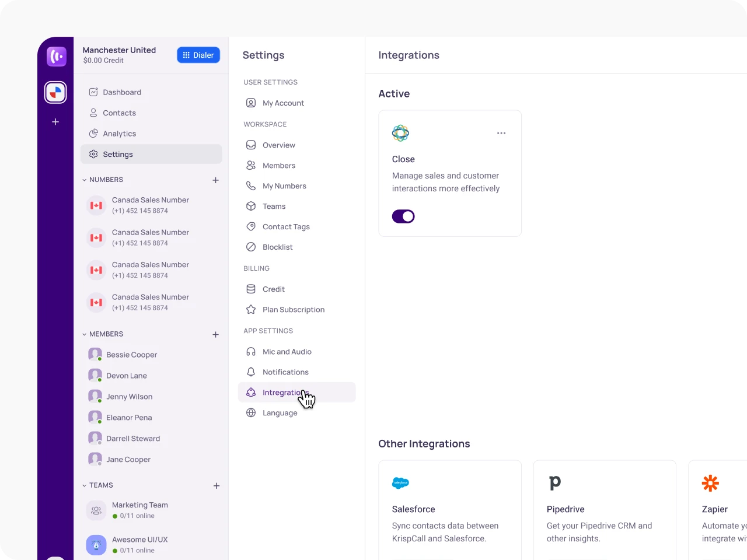Click the Contacts person icon
Viewport: 747px width, 560px height.
pyautogui.click(x=93, y=113)
